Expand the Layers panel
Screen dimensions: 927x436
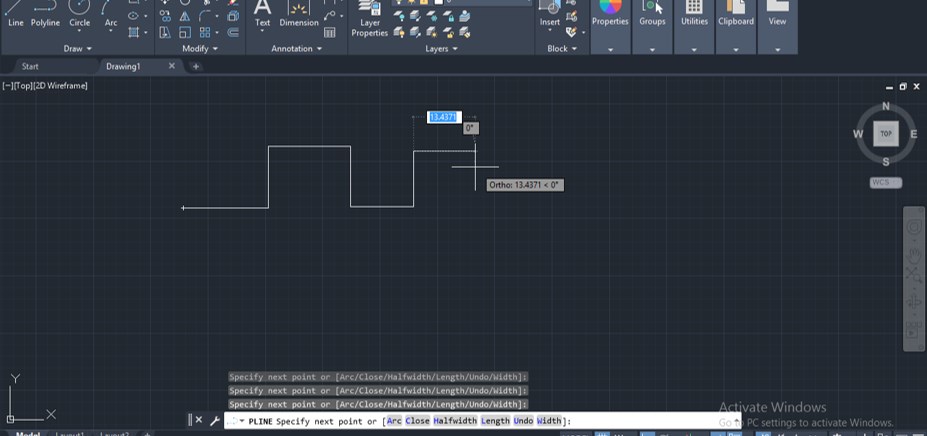441,49
